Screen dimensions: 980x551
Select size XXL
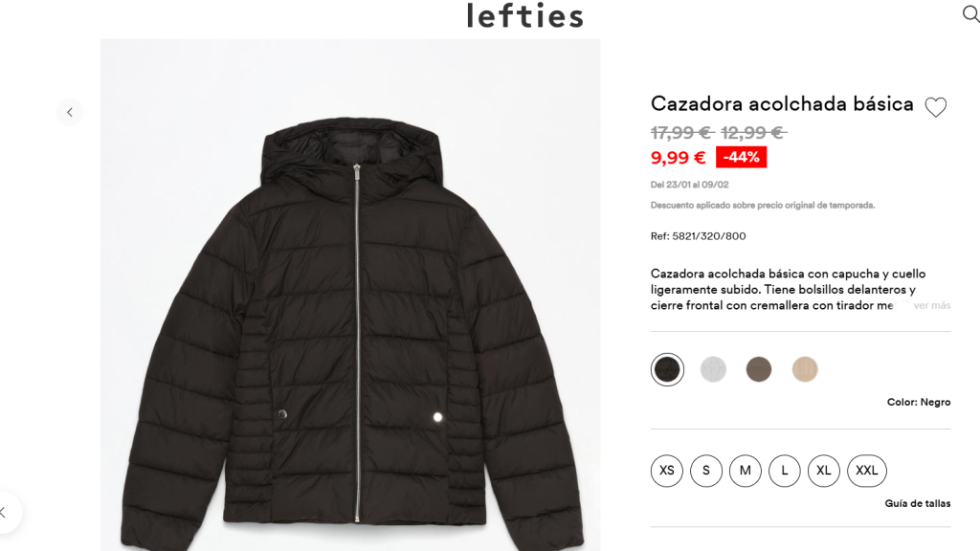[867, 471]
